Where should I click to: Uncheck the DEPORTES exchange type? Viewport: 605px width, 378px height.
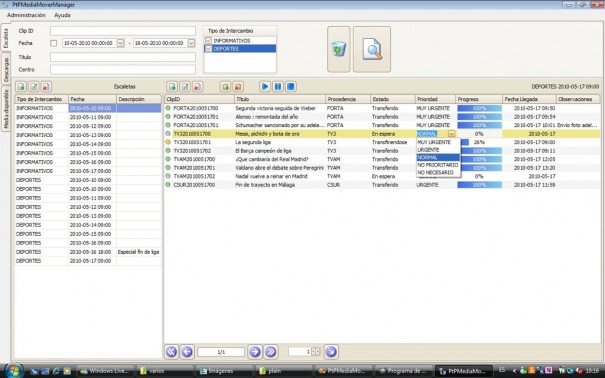click(209, 49)
